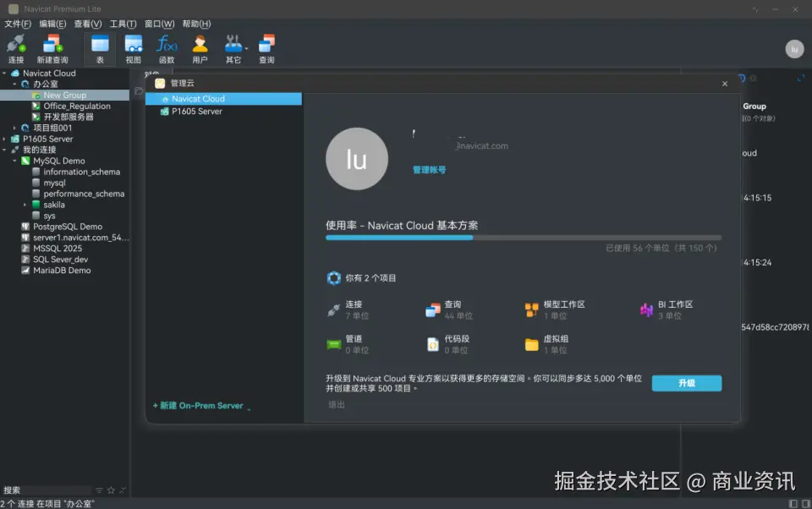Click the projects count icon
The image size is (812, 509).
334,278
